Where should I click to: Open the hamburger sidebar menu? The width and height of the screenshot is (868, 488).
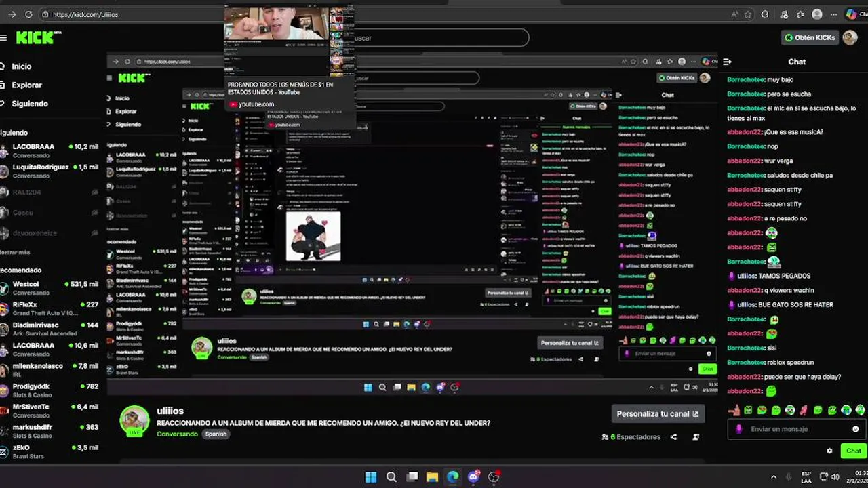point(3,38)
